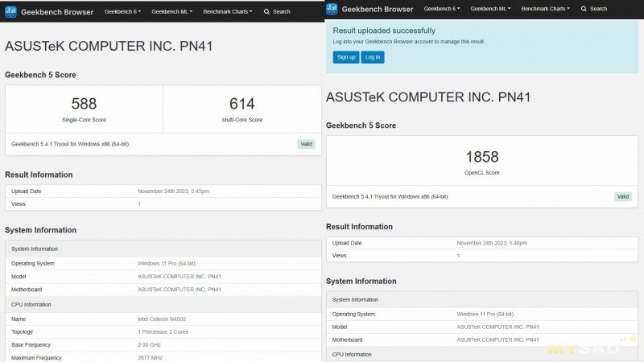The image size is (644, 362).
Task: Click the 1 Processor, 2 Cores topology value
Action: (163, 331)
